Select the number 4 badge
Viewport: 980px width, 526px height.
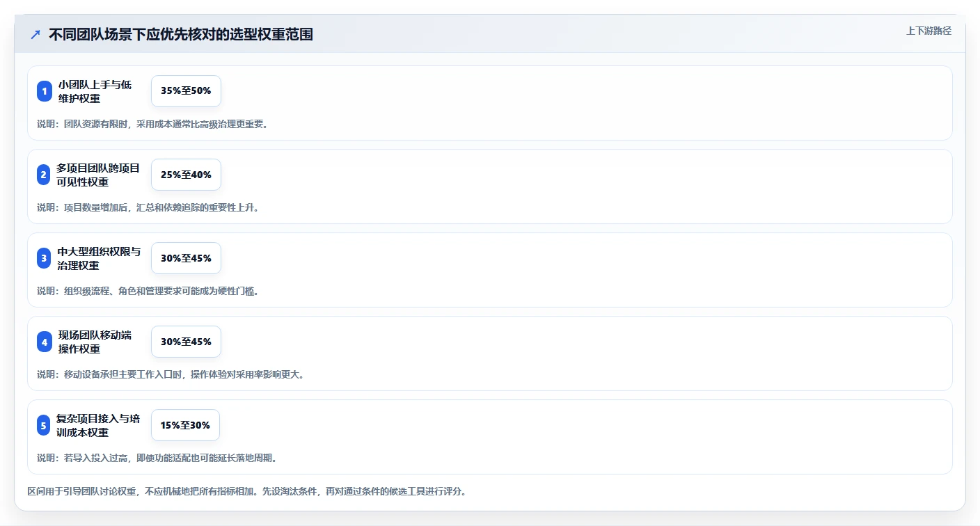pyautogui.click(x=45, y=342)
